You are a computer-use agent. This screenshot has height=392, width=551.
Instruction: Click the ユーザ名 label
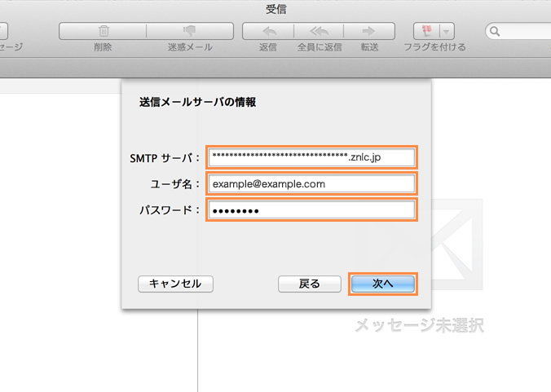(x=174, y=184)
